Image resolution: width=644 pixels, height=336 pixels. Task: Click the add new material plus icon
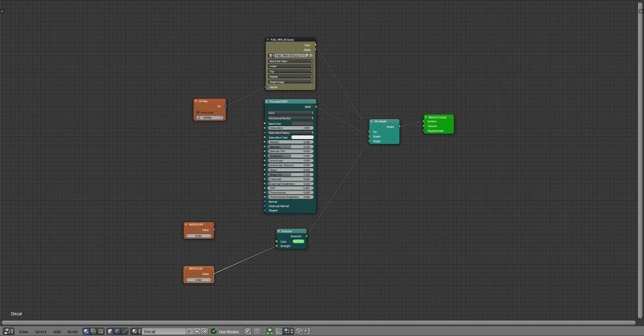(197, 331)
